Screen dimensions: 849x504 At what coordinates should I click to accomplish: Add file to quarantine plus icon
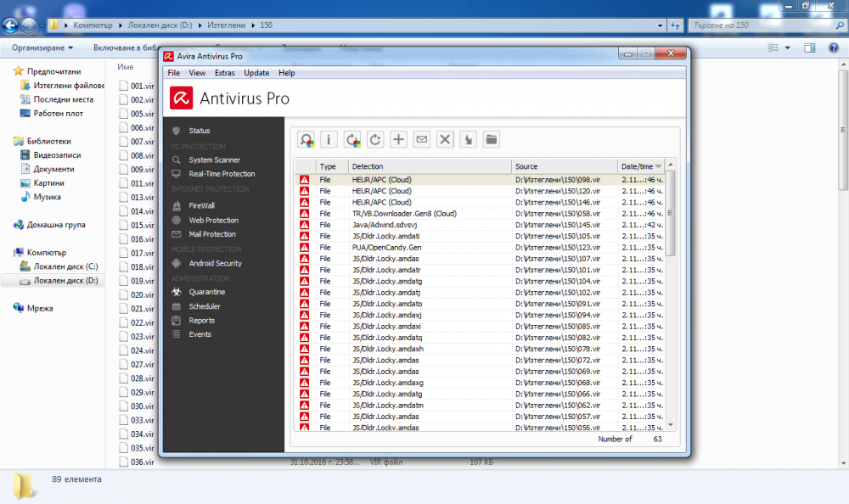(398, 140)
